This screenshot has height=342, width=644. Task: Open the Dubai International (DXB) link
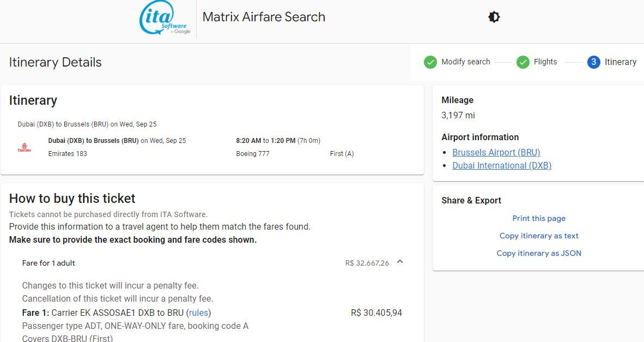click(x=502, y=165)
